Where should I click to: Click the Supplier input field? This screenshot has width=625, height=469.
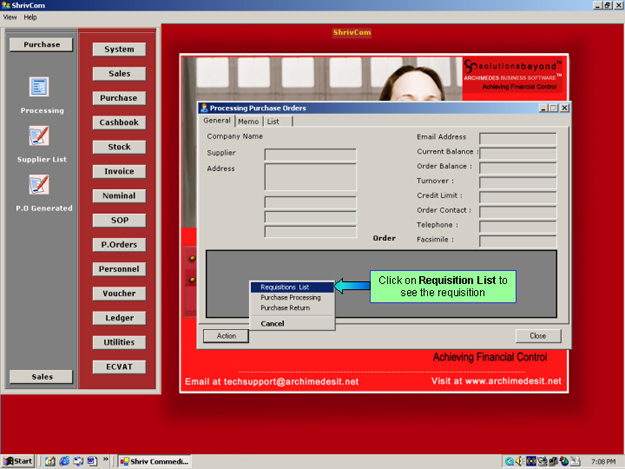[310, 155]
